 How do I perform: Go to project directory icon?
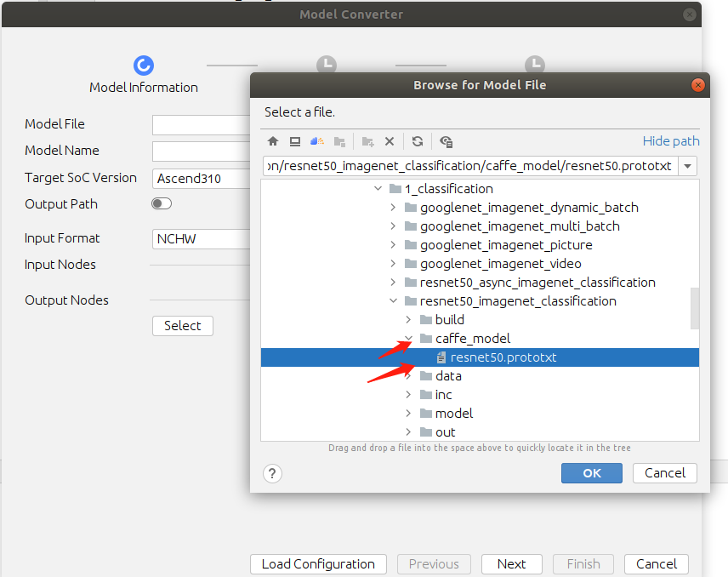[x=317, y=141]
